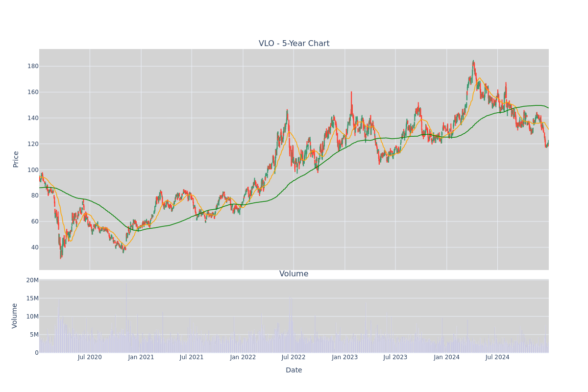Pick the 0 volume tick label
The height and width of the screenshot is (392, 588).
coord(36,353)
